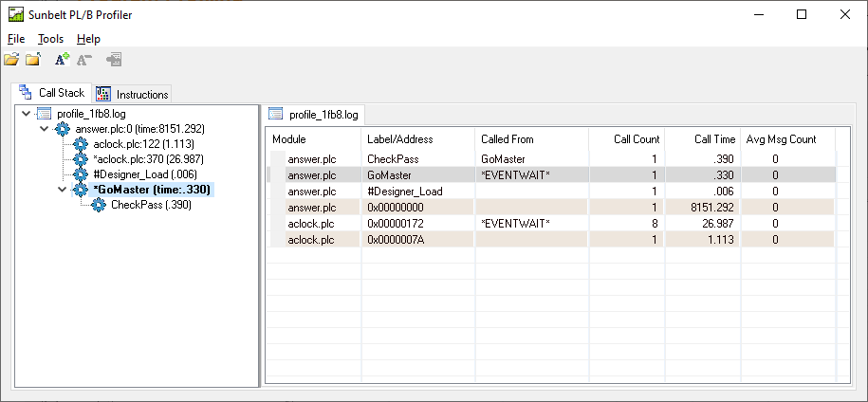Image resolution: width=868 pixels, height=402 pixels.
Task: Increase font size with A+ icon
Action: [62, 60]
